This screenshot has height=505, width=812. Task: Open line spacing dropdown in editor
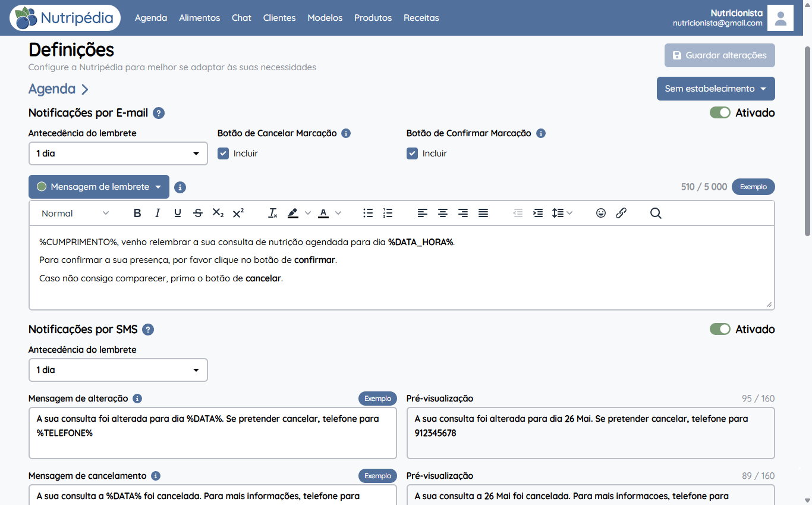pyautogui.click(x=562, y=213)
